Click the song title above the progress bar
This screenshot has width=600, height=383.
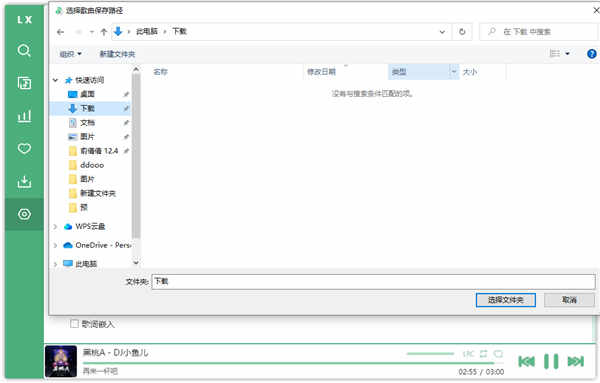click(x=116, y=352)
